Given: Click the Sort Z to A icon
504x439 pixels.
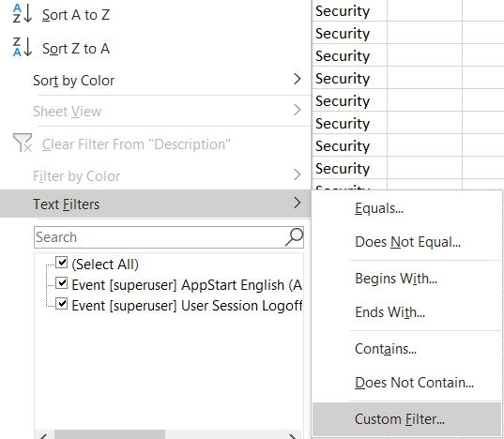Looking at the screenshot, I should coord(23,47).
